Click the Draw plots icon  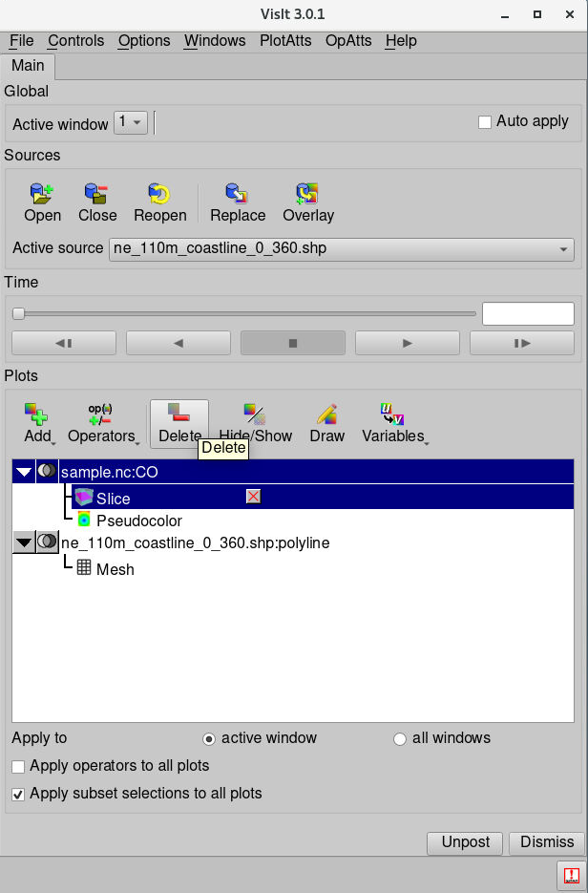click(x=327, y=415)
